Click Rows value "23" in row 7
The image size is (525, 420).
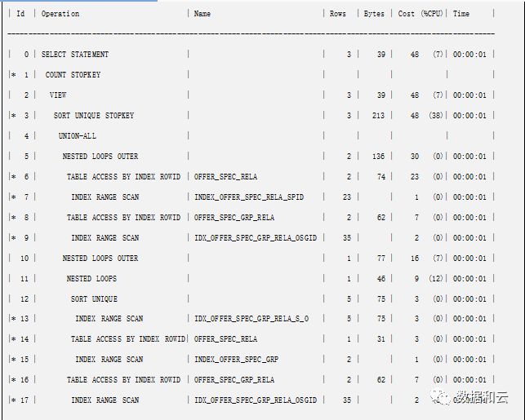pyautogui.click(x=347, y=197)
